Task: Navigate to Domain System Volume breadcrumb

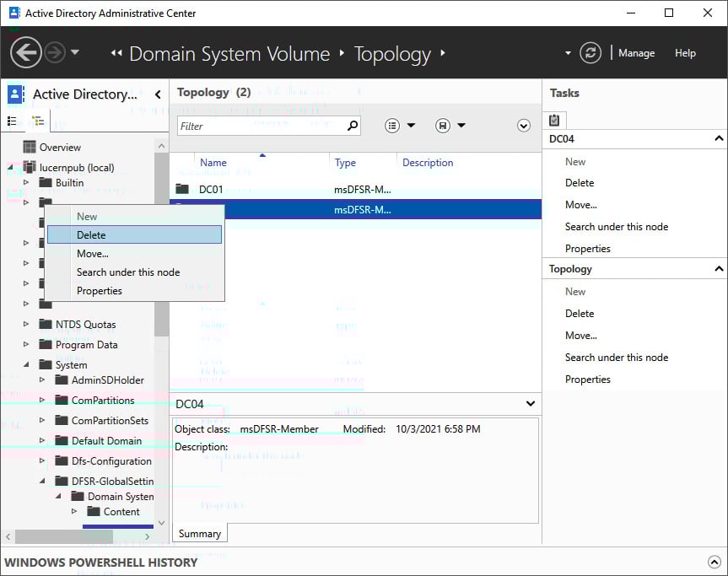Action: (229, 54)
